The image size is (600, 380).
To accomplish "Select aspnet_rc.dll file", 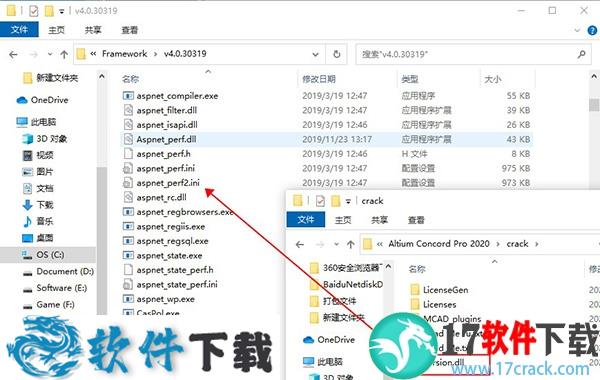I will [161, 197].
